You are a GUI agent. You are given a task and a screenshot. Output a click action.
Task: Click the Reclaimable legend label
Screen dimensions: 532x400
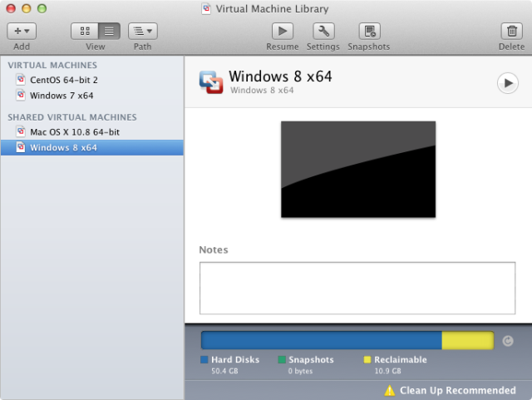tap(401, 359)
